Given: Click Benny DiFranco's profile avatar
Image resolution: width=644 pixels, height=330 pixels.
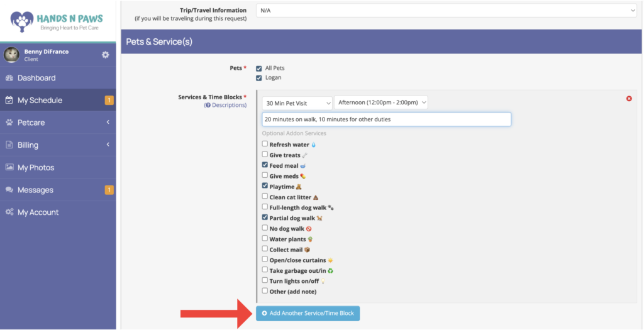Looking at the screenshot, I should coord(11,55).
